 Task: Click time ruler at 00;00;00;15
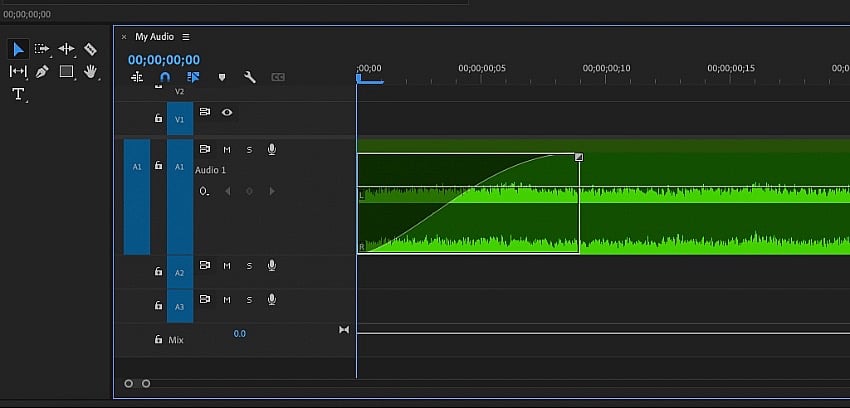pyautogui.click(x=730, y=69)
